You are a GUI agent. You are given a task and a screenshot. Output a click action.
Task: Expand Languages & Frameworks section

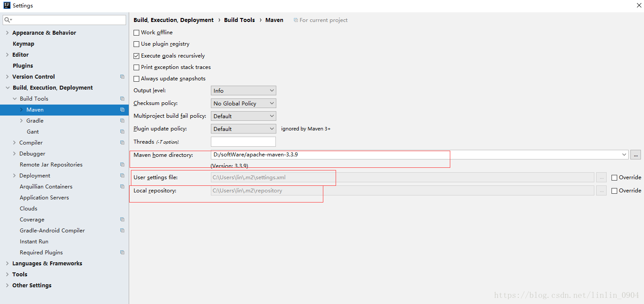point(7,263)
